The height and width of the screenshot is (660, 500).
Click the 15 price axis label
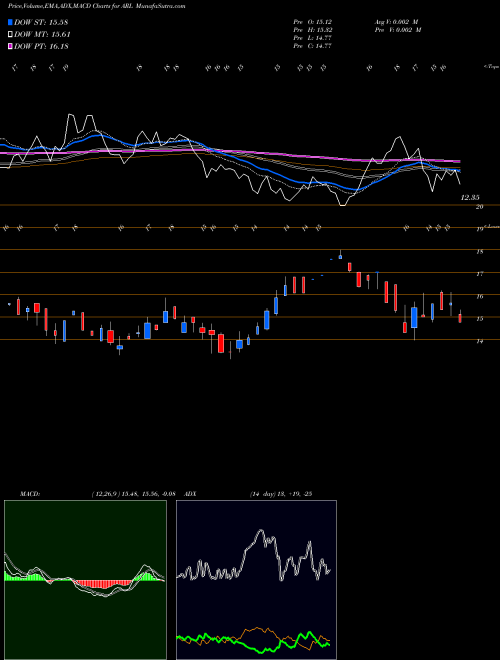click(x=479, y=319)
